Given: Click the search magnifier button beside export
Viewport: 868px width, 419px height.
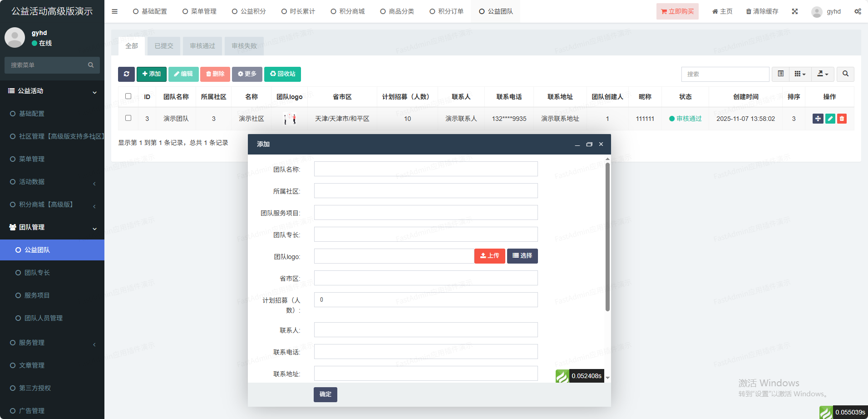Looking at the screenshot, I should (x=845, y=74).
